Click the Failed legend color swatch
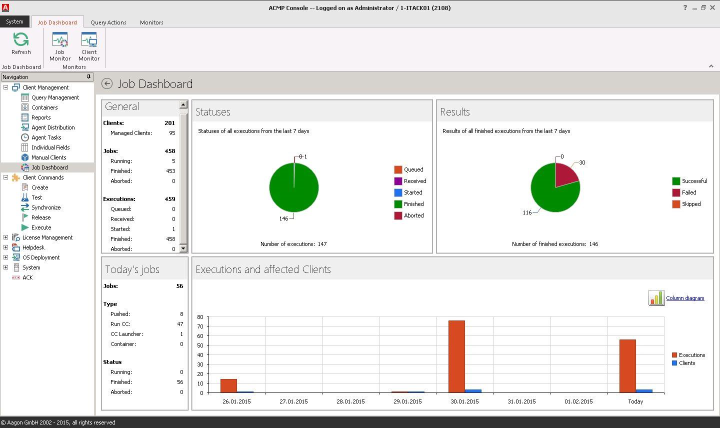This screenshot has width=720, height=428. [x=676, y=192]
